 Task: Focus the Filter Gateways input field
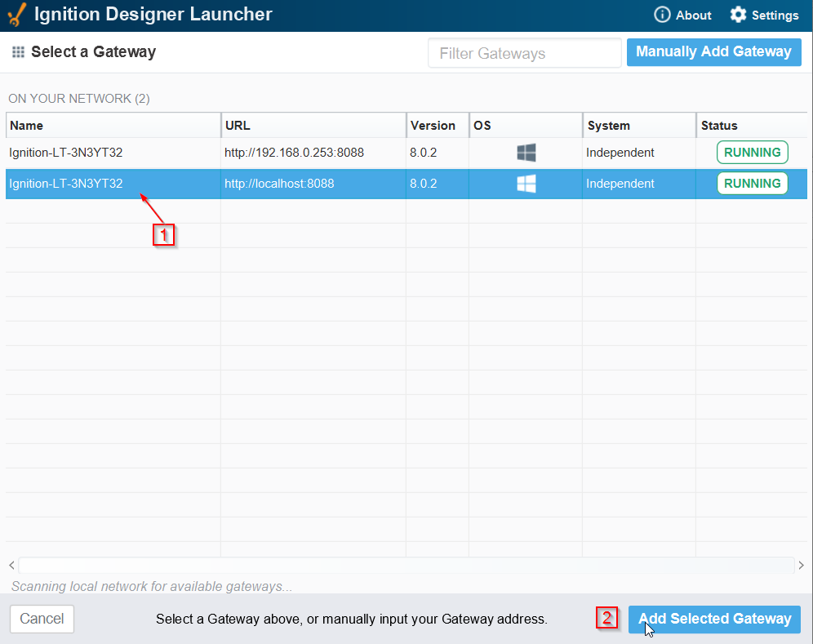[525, 53]
